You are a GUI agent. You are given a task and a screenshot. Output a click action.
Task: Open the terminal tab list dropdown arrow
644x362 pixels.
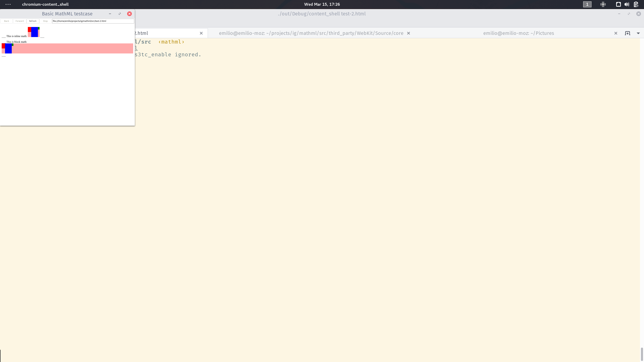[x=638, y=33]
